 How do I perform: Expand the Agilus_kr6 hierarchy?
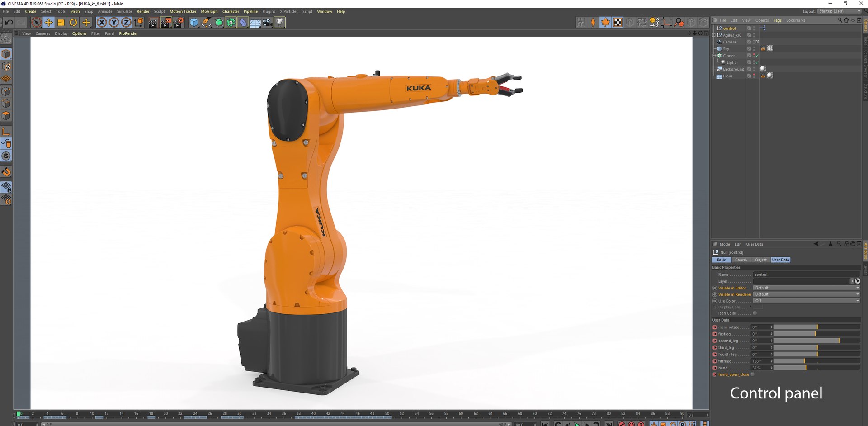coord(714,35)
